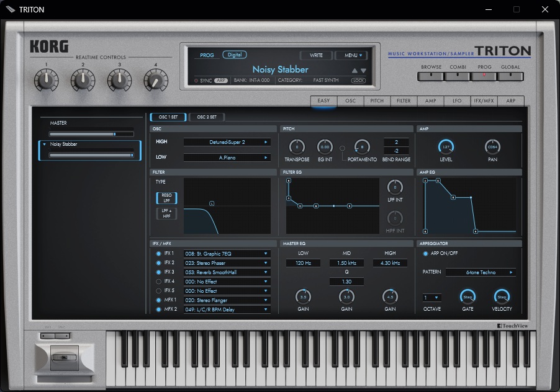
Task: Click the filter cutoff handle on graph
Action: [x=212, y=203]
